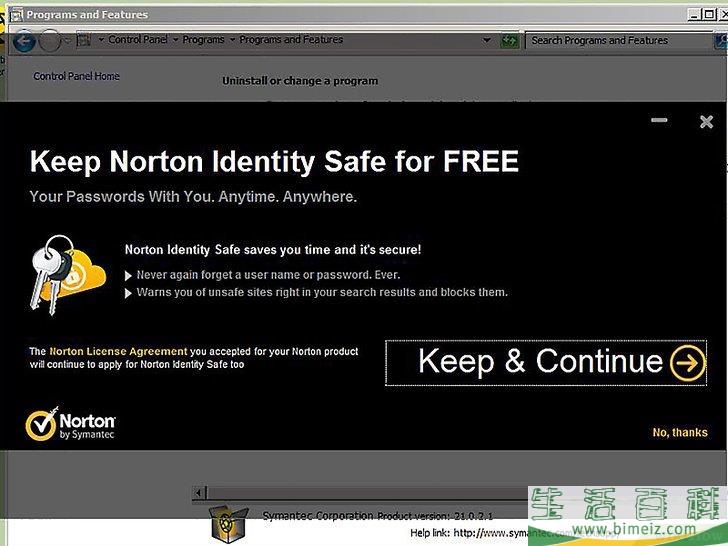Viewport: 728px width, 546px height.
Task: Click the Symantec program box icon
Action: (228, 524)
